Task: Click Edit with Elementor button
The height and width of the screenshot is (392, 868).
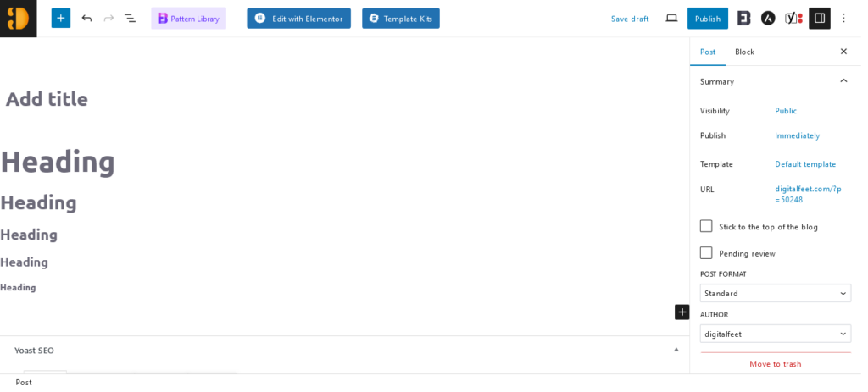Action: (x=299, y=19)
